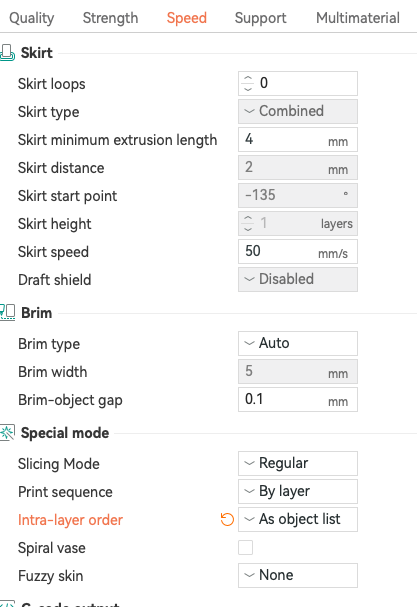Click the Brim-object gap input field
Image resolution: width=417 pixels, height=607 pixels.
(x=298, y=400)
